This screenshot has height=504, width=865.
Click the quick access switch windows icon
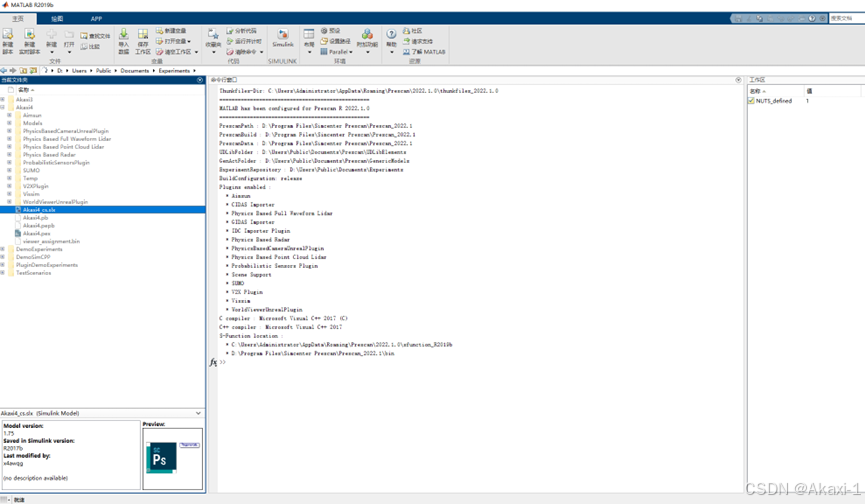pos(801,18)
